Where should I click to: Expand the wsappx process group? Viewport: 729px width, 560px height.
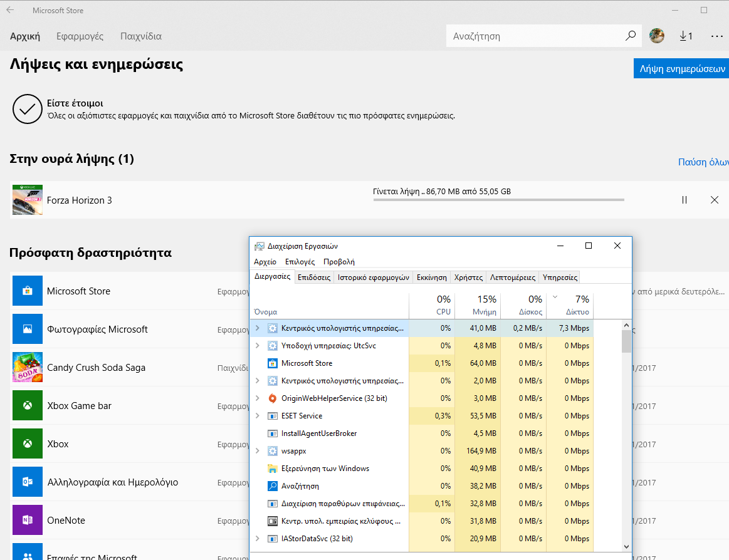(x=258, y=451)
